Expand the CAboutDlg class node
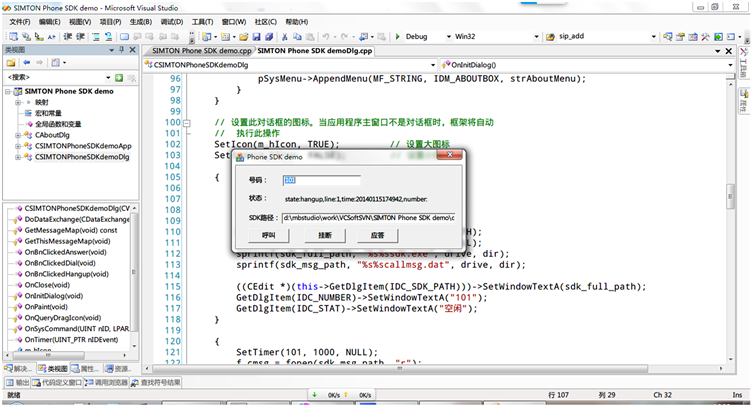751x406 pixels. click(x=18, y=135)
